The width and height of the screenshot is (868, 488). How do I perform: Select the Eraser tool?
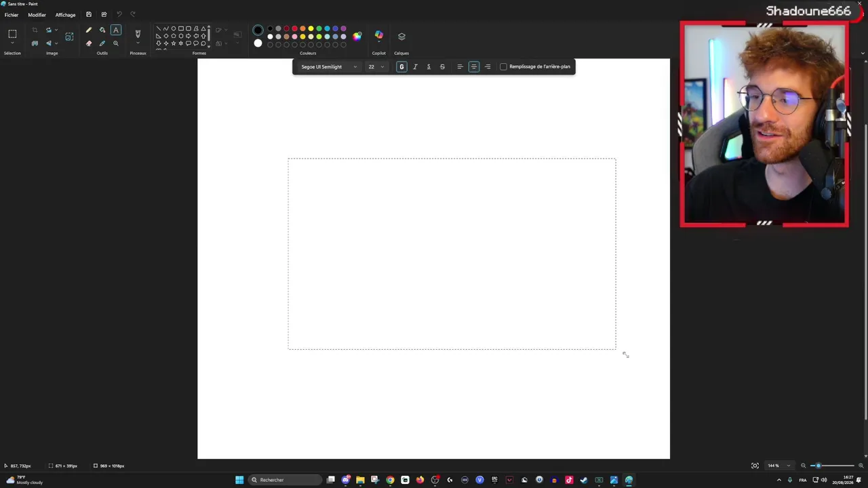(88, 43)
